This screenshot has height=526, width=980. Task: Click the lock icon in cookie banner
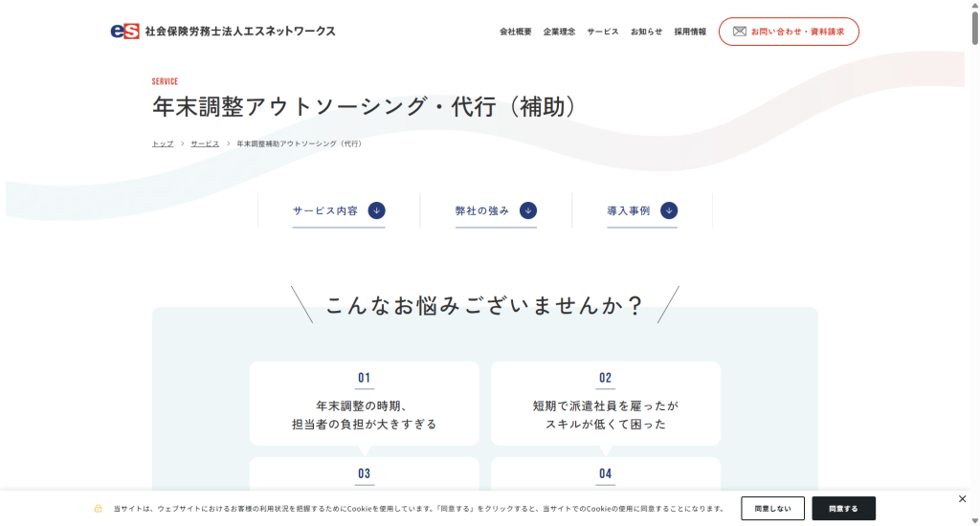click(x=99, y=509)
